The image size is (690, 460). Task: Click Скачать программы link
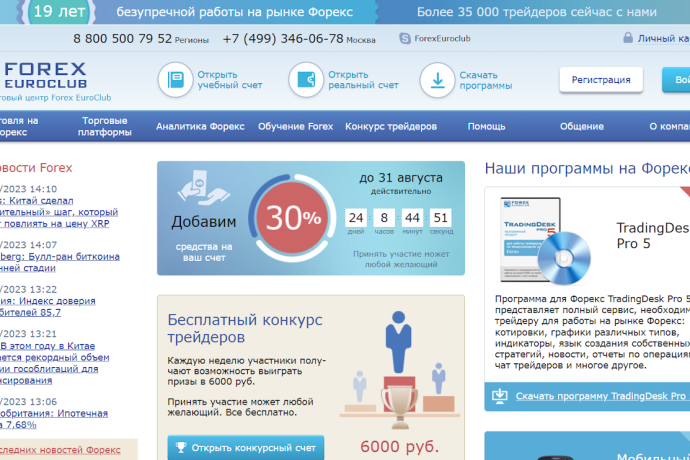486,80
